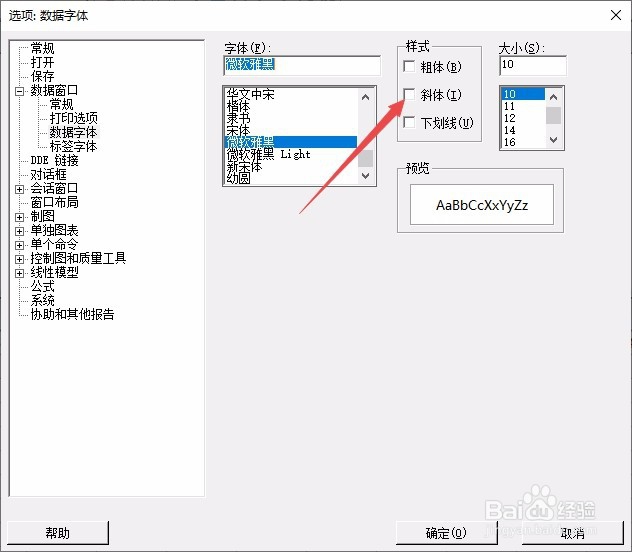Choose 楷体 in font list
This screenshot has height=552, width=632.
pyautogui.click(x=290, y=106)
